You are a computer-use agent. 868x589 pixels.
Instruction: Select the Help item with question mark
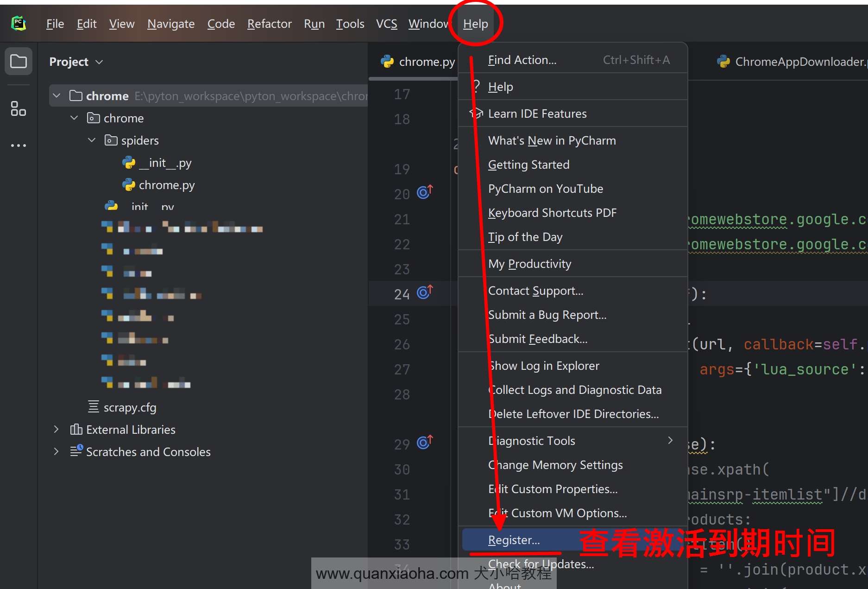(x=573, y=87)
